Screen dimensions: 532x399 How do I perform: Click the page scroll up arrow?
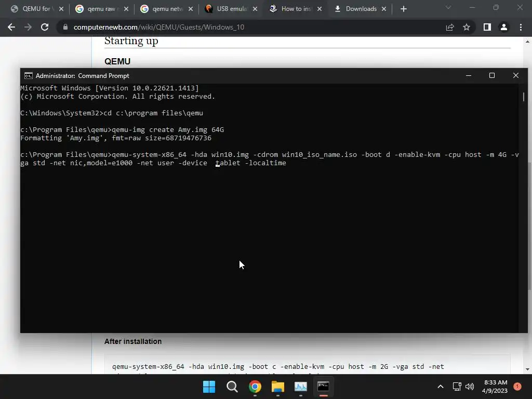coord(528,42)
